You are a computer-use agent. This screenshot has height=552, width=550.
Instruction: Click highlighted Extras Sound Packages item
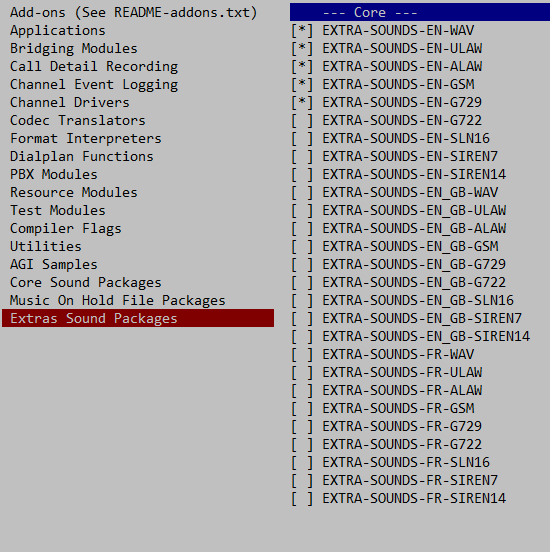(138, 318)
